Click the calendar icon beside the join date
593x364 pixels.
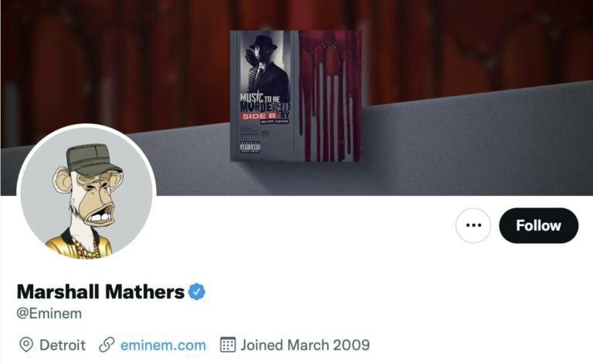[227, 345]
